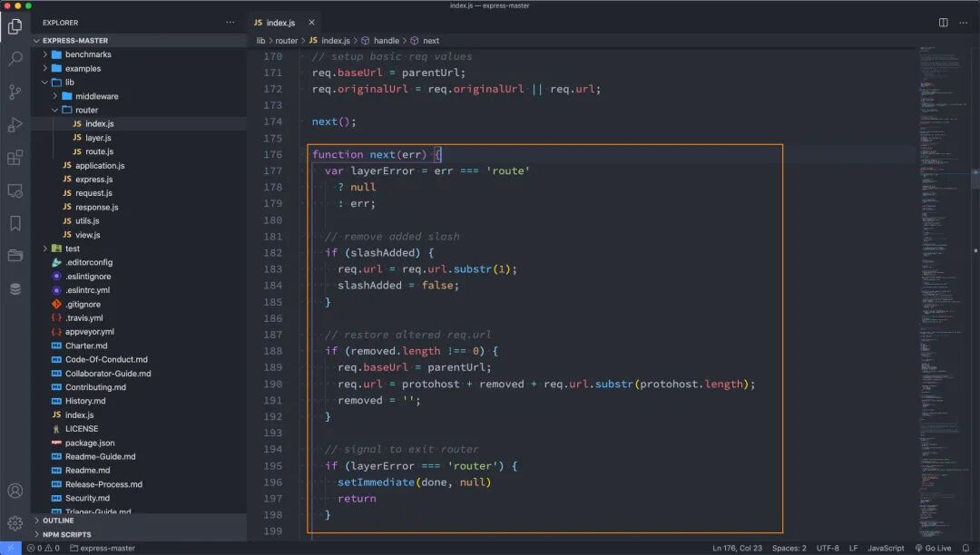Open the Accounts menu icon
The height and width of the screenshot is (555, 980).
[x=15, y=491]
